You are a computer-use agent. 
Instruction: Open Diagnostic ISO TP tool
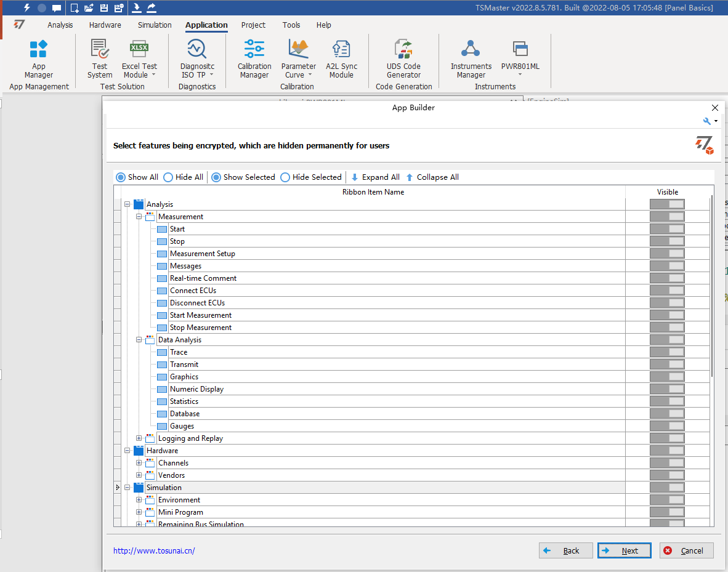coord(197,59)
